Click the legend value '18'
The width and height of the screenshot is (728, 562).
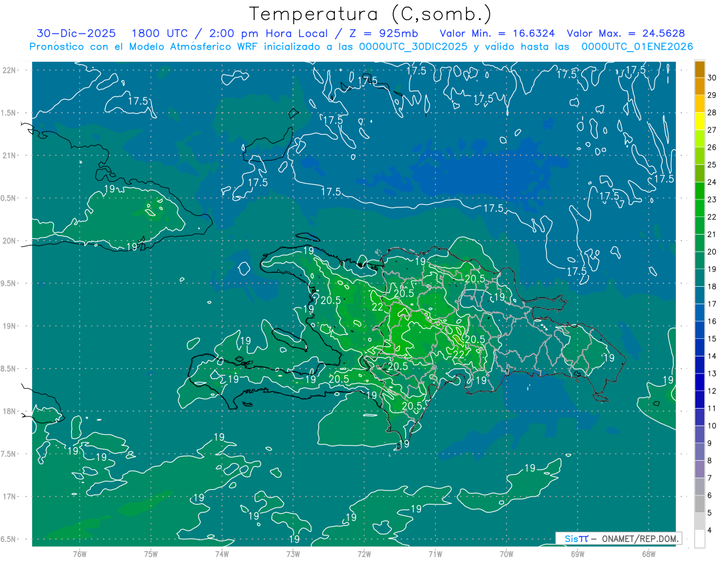coord(713,287)
